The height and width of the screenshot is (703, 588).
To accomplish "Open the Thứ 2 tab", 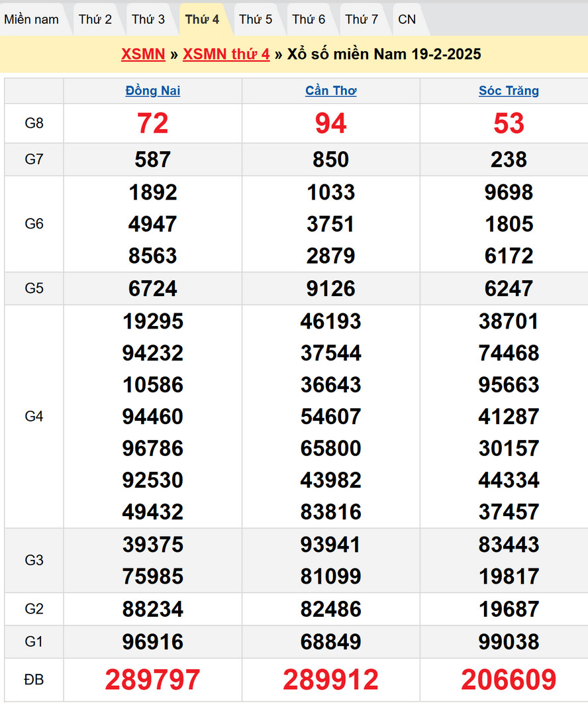I will click(x=95, y=19).
